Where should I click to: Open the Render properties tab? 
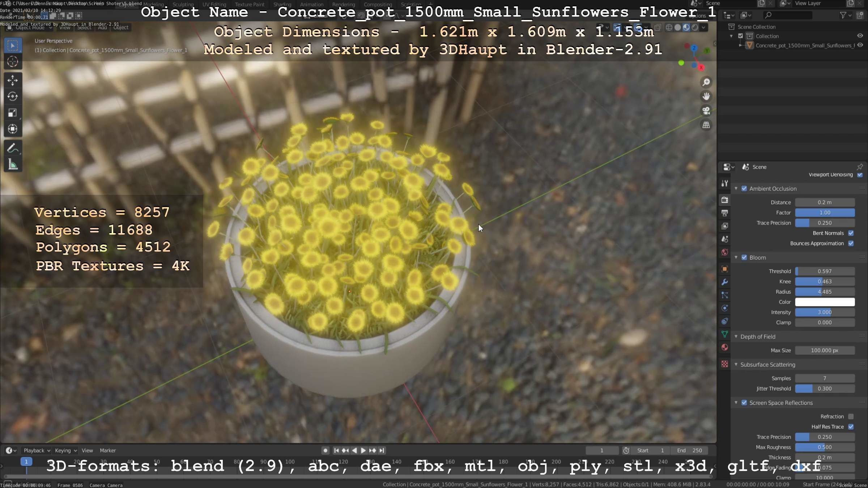[x=724, y=200]
